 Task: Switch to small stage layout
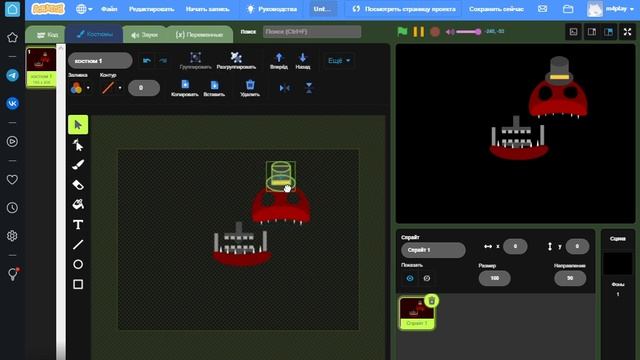coord(591,32)
